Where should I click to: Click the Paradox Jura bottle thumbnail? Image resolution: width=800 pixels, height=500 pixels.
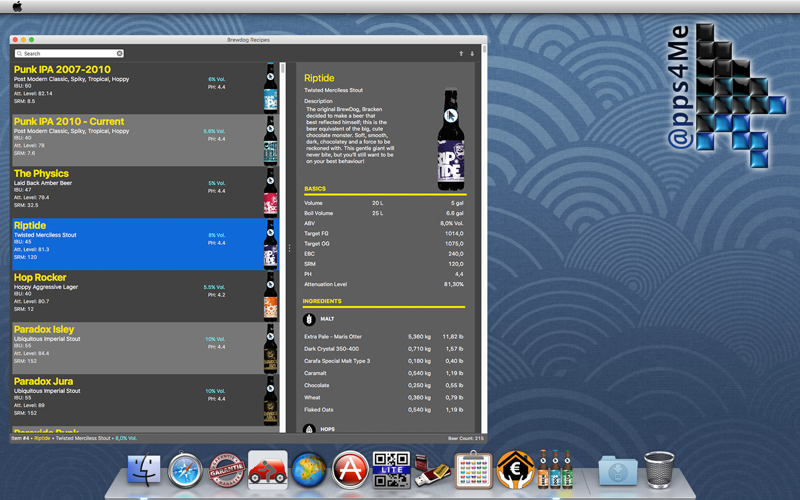click(270, 401)
